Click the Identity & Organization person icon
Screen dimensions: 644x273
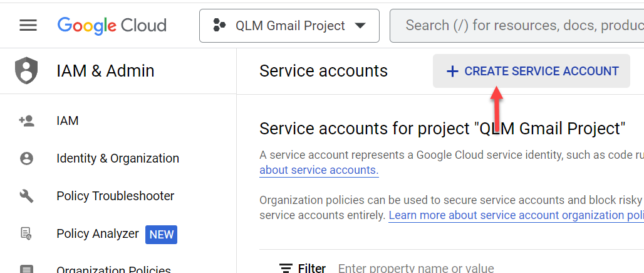pyautogui.click(x=27, y=159)
